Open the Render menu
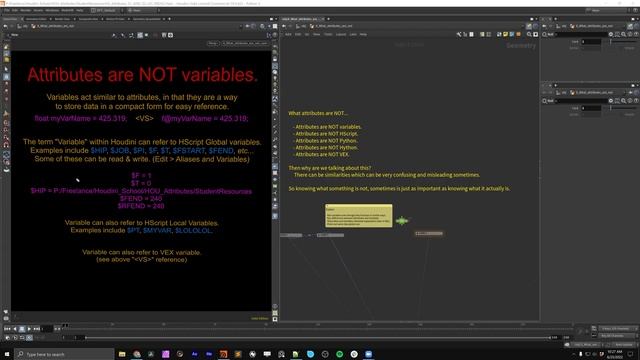Viewport: 640px width, 360px height. tap(25, 10)
